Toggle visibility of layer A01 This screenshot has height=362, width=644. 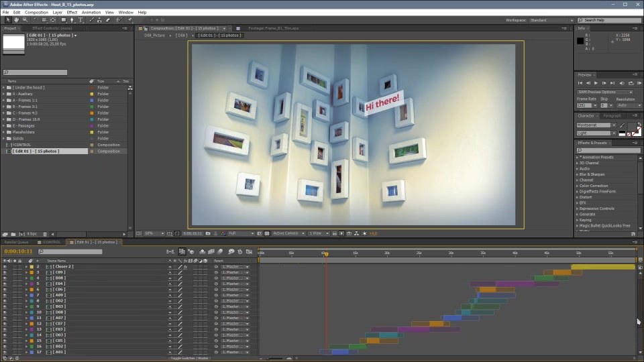[5, 352]
